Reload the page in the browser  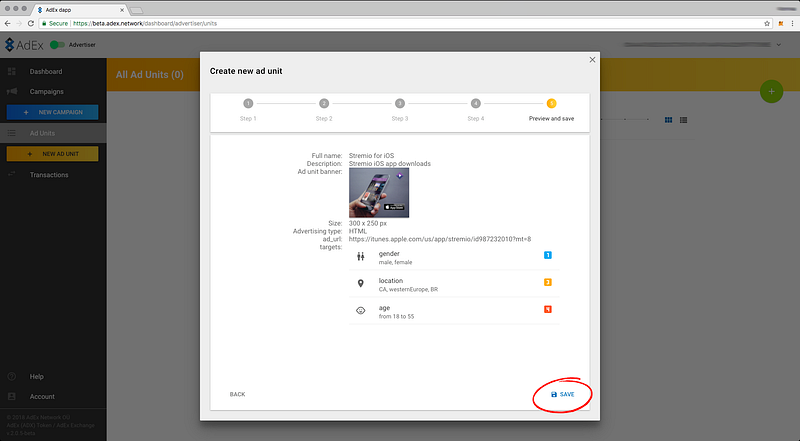(31, 23)
